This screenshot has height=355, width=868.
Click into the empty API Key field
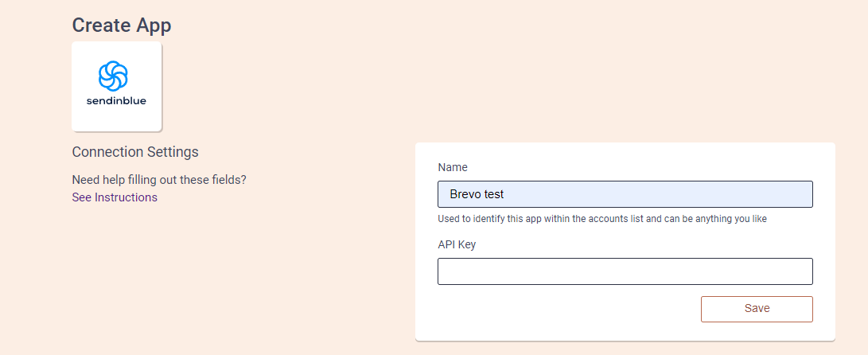[x=625, y=271]
